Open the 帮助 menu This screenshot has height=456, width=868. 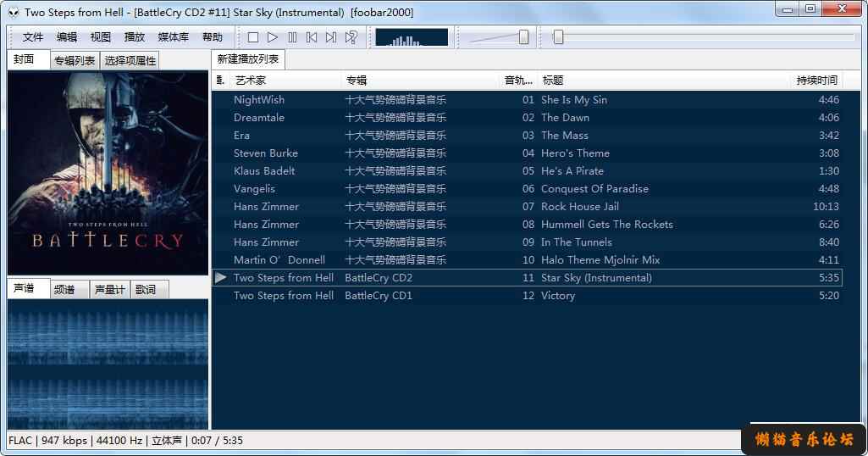pyautogui.click(x=212, y=37)
